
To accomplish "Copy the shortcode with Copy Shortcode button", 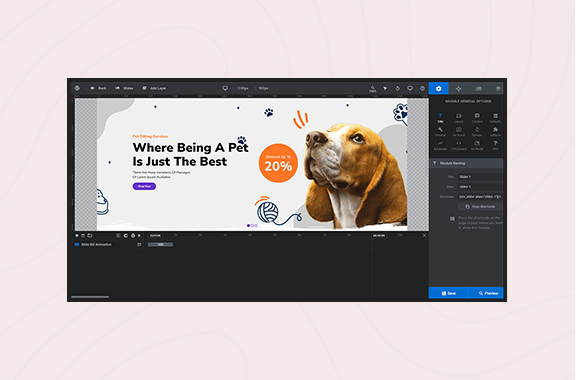I will point(480,207).
